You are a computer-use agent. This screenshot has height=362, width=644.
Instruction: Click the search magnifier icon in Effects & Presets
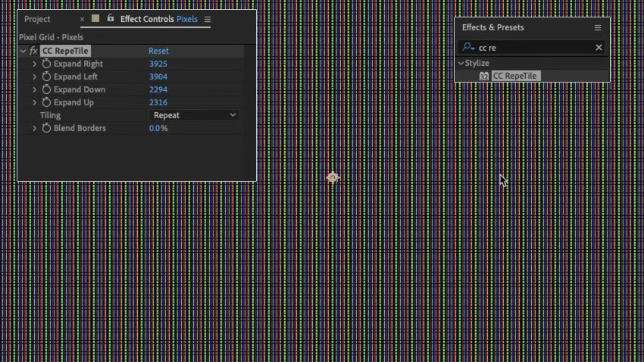point(468,47)
